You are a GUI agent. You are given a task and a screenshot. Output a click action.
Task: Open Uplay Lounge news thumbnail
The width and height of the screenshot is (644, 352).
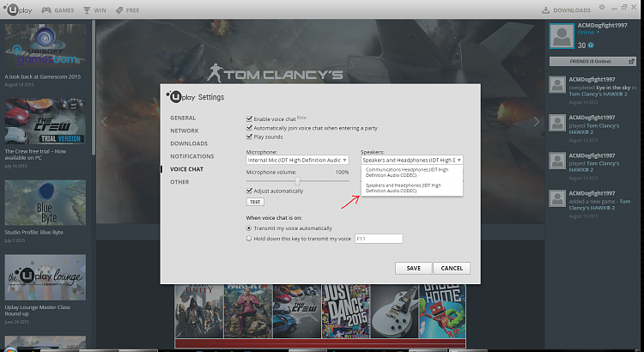tap(46, 277)
